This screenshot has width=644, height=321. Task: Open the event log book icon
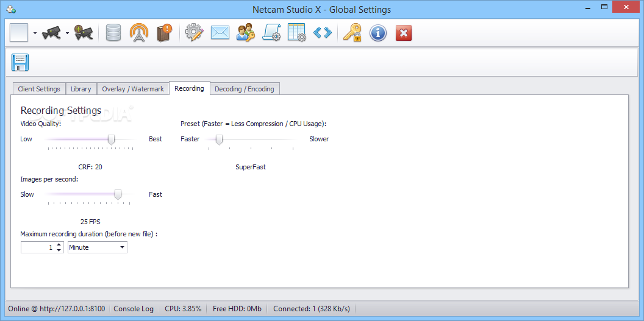point(164,32)
